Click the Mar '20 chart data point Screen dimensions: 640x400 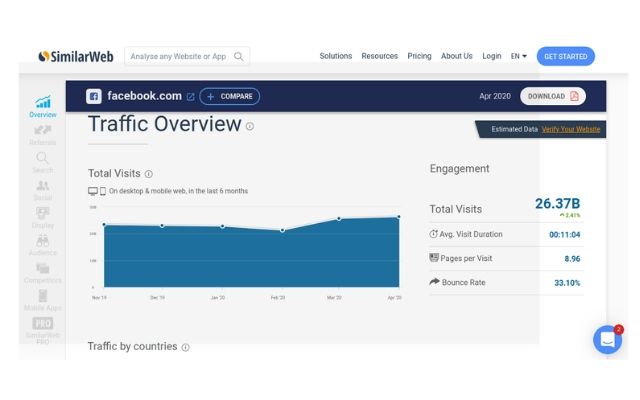coord(339,219)
